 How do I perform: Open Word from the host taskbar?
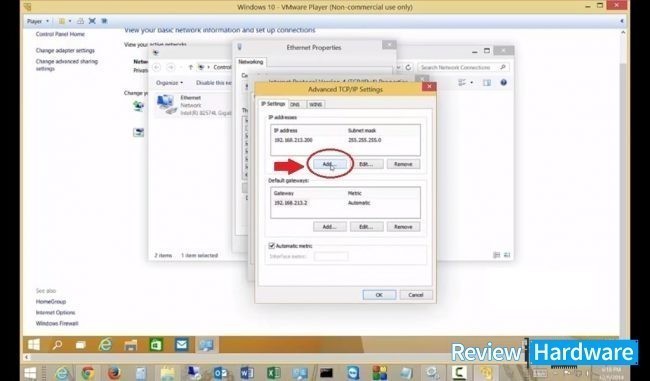pos(247,373)
